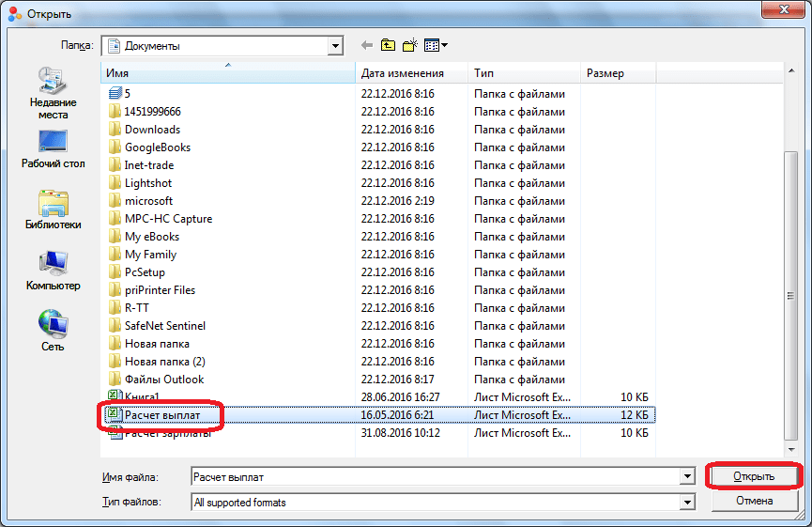The image size is (812, 527).
Task: Select the Downloads folder in the list
Action: tap(152, 130)
